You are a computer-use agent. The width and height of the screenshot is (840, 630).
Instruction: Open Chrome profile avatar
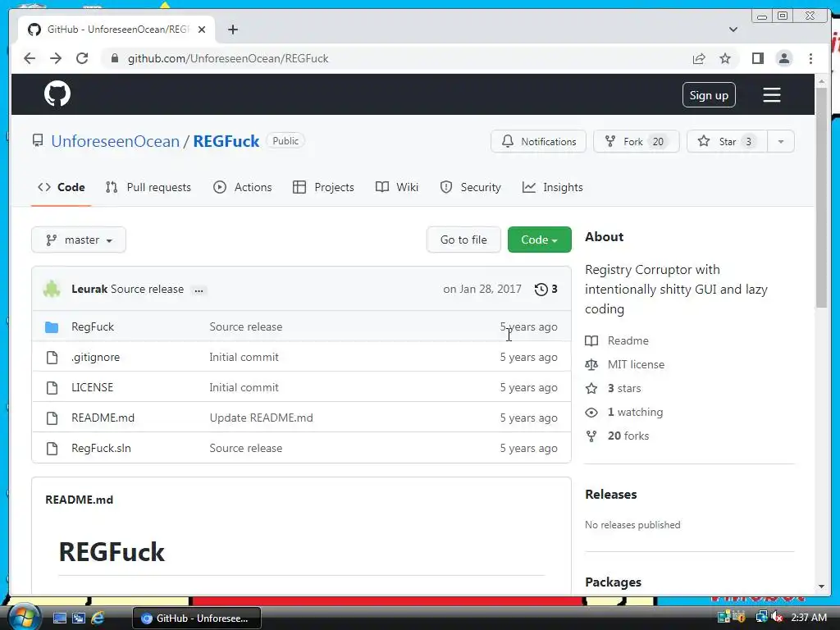[x=783, y=58]
